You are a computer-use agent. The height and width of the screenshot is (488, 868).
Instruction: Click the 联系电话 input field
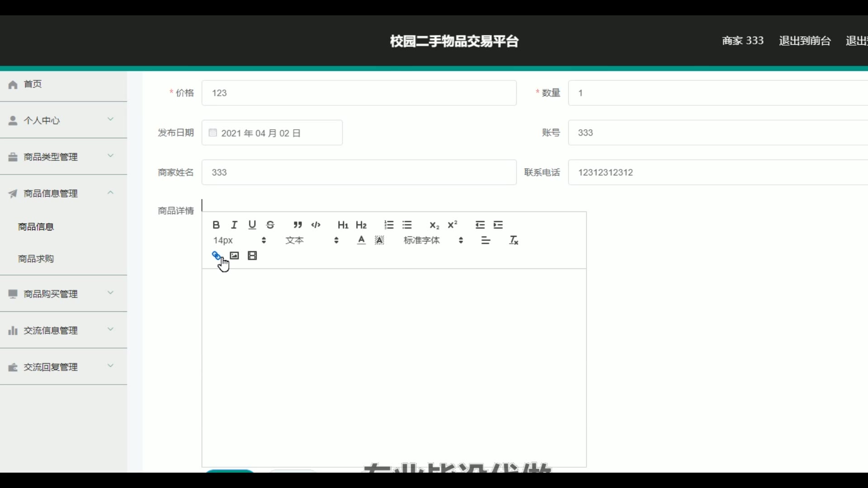tap(718, 173)
